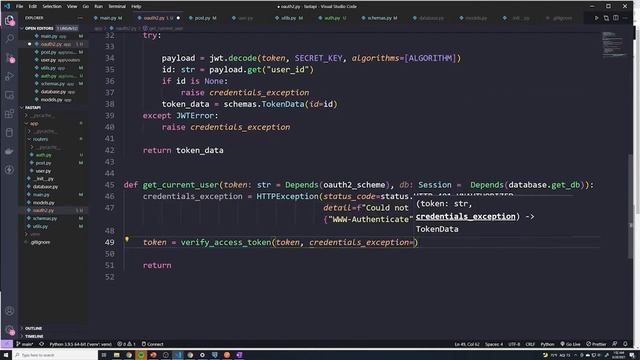
Task: Open the Run and Debug view
Action: 9,76
